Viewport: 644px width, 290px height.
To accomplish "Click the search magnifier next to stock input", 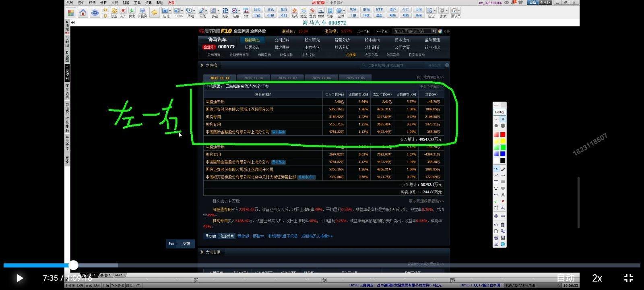I will tap(434, 31).
